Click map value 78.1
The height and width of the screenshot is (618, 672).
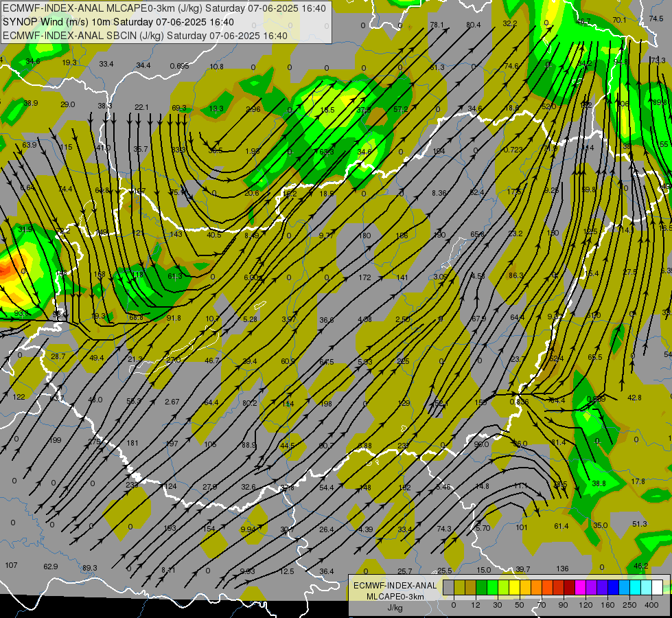(437, 25)
